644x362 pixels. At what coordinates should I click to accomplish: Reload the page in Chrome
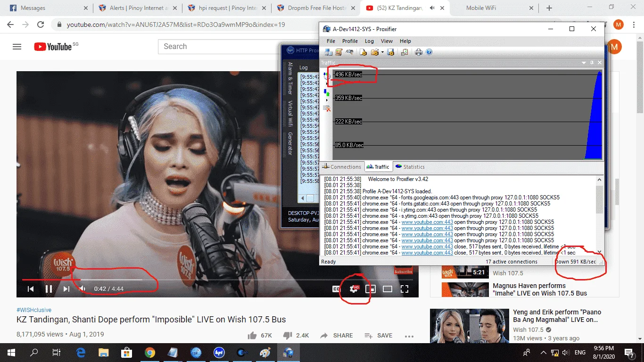(x=41, y=25)
